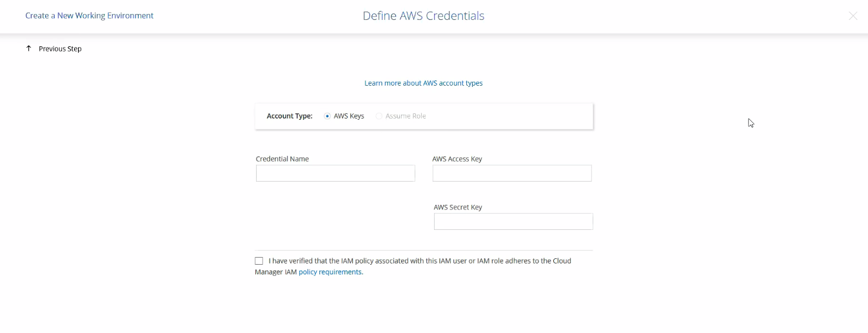Choose the Assume Role radio button
Viewport: 868px width, 333px height.
click(379, 116)
